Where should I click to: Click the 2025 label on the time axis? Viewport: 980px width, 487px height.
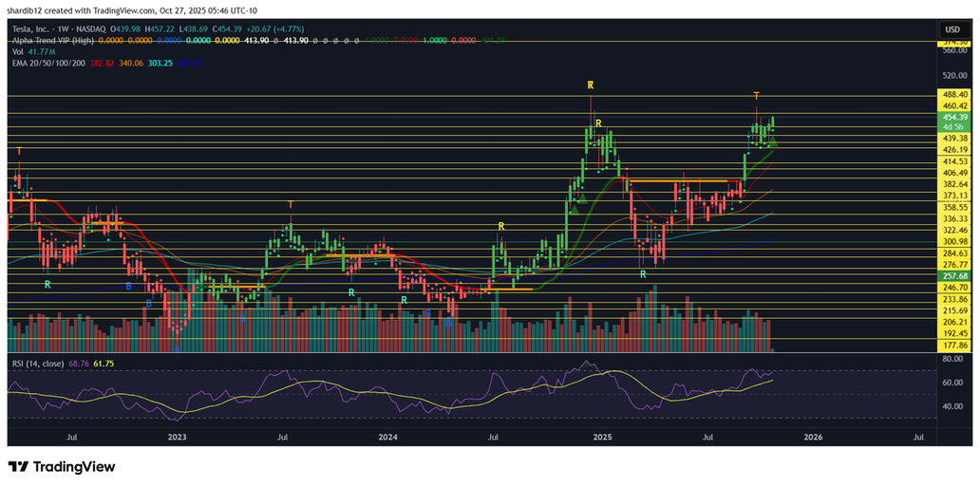click(601, 438)
